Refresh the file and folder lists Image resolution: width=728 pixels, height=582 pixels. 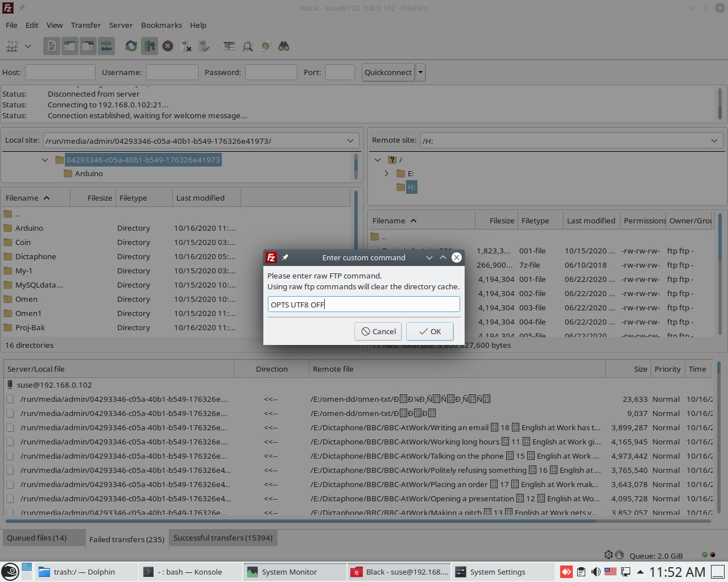(x=131, y=46)
